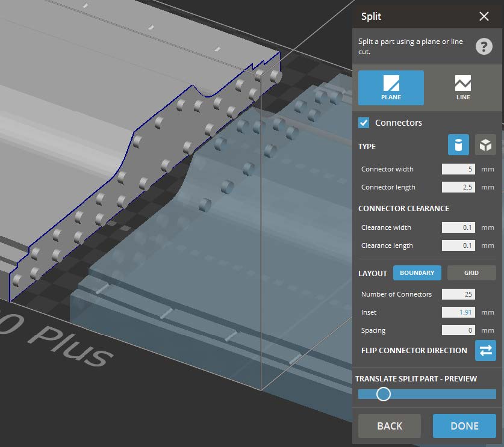This screenshot has height=447, width=504.
Task: Edit the Connector length value
Action: click(x=458, y=187)
